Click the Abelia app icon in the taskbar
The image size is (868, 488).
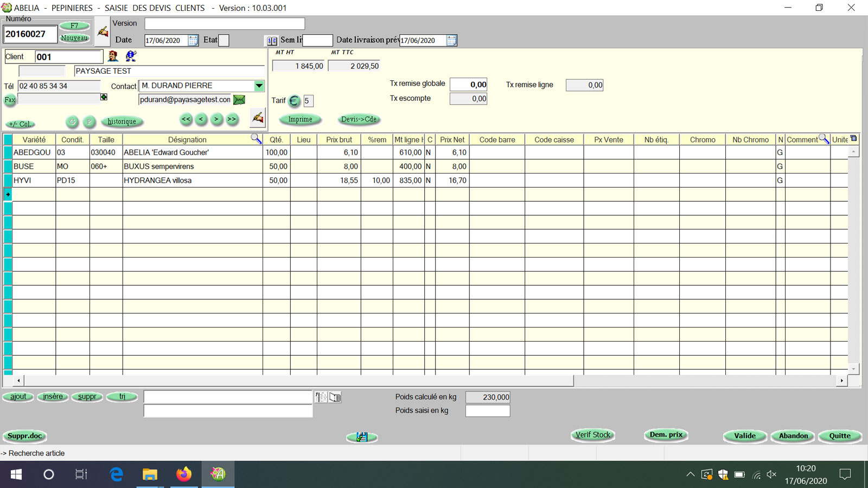[218, 474]
